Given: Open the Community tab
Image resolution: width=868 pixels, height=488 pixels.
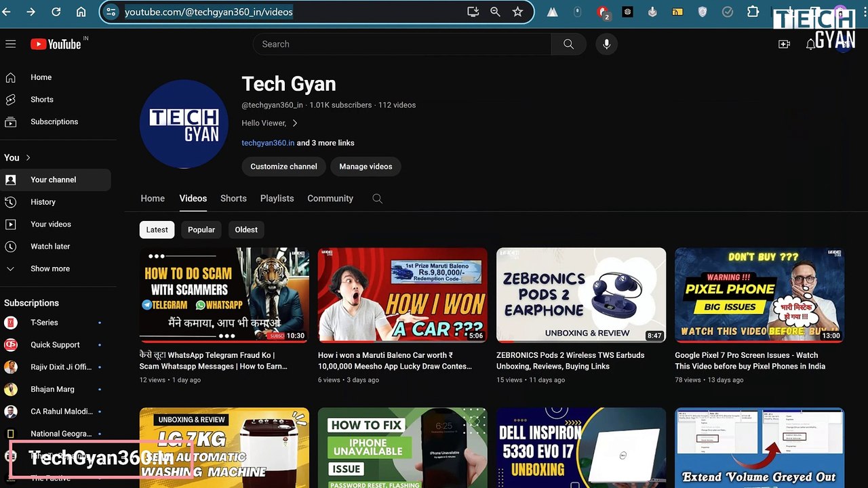Looking at the screenshot, I should [x=330, y=199].
